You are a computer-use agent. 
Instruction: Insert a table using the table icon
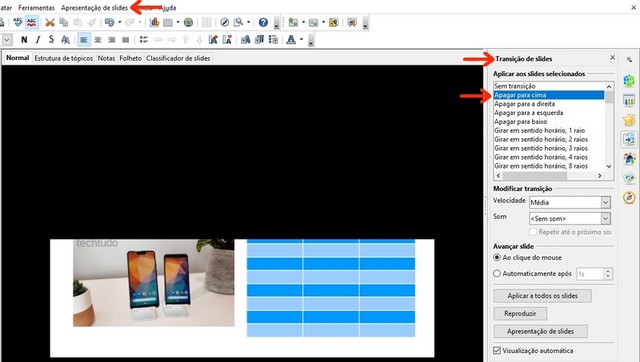[x=168, y=22]
